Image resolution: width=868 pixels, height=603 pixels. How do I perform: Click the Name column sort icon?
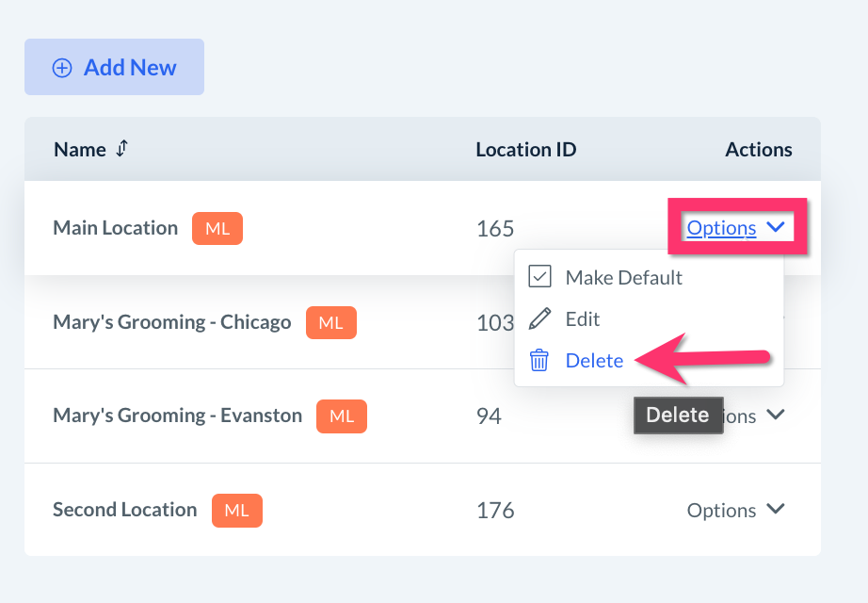pos(121,149)
